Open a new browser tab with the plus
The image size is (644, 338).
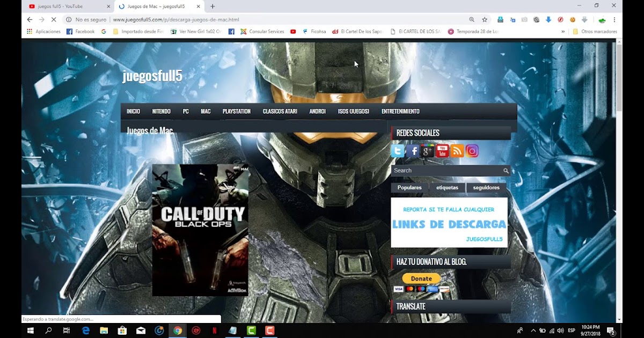[213, 6]
